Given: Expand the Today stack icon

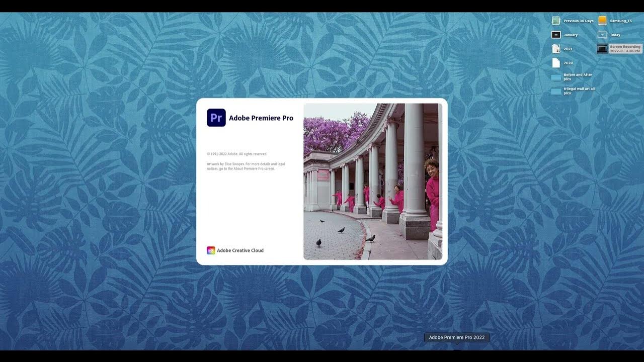Looking at the screenshot, I should click(x=602, y=35).
